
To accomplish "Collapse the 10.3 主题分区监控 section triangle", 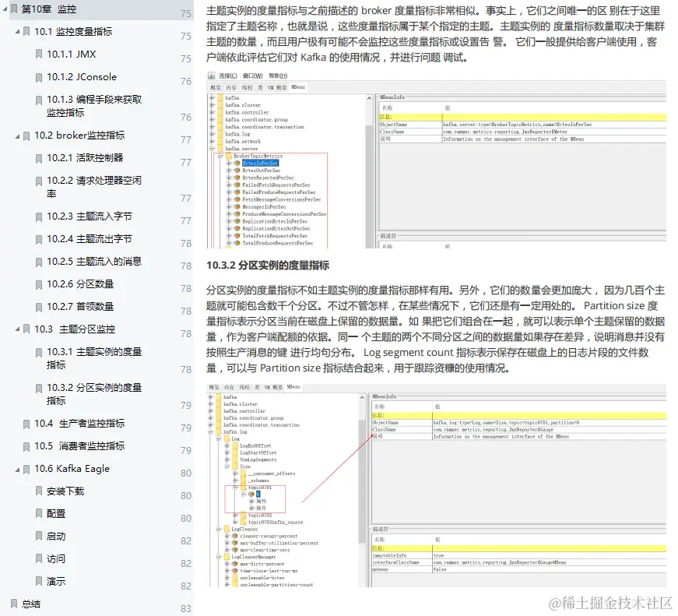I will 17,328.
